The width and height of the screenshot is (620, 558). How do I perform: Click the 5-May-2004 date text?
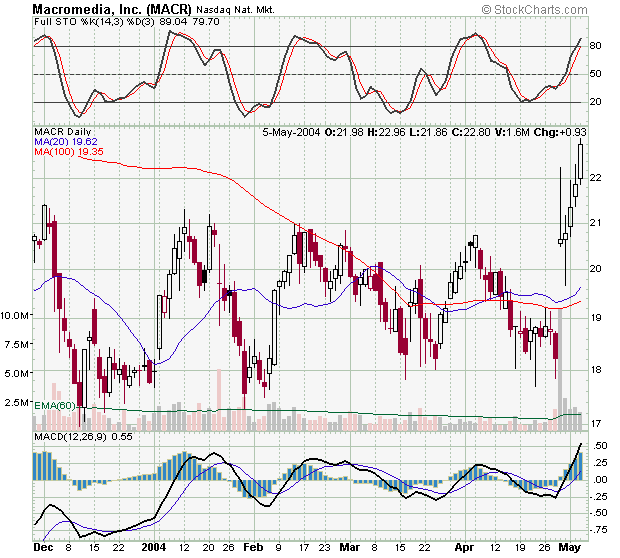[291, 132]
